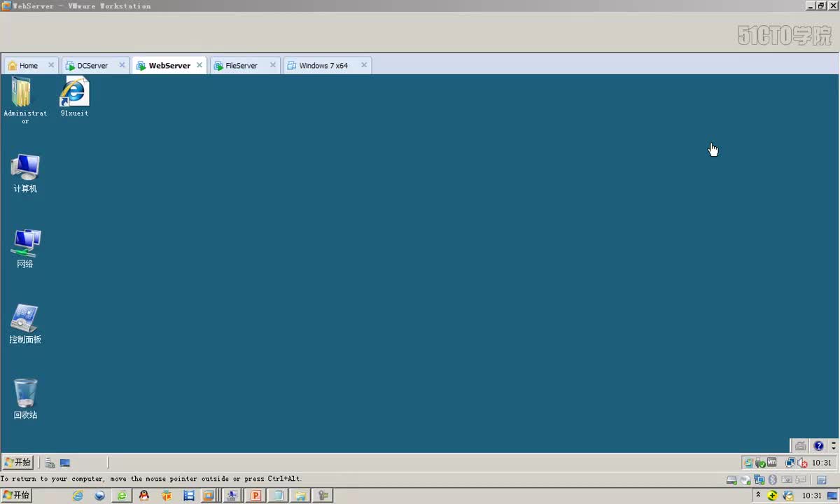Select the 回收站 recycle bin icon

[x=25, y=400]
